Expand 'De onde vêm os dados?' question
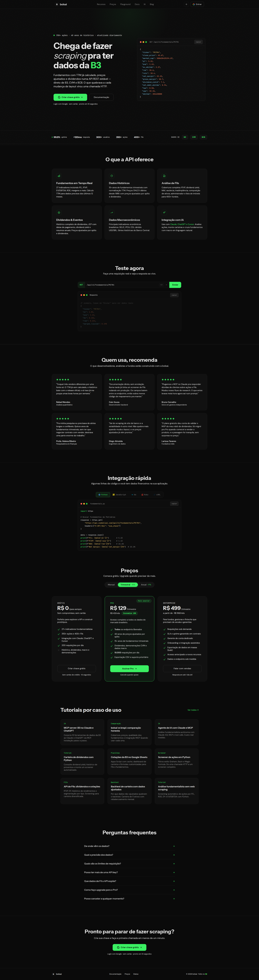259x980 pixels. pos(129,846)
